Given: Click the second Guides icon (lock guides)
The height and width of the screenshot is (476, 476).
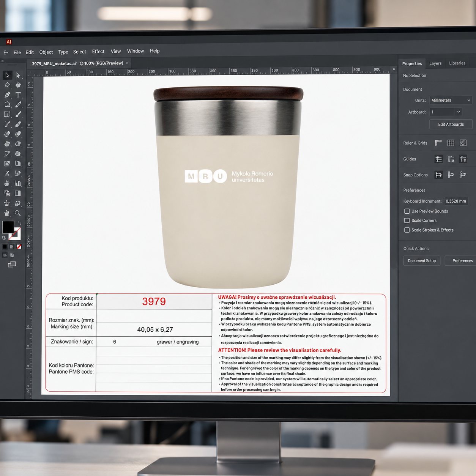Looking at the screenshot, I should tap(451, 159).
